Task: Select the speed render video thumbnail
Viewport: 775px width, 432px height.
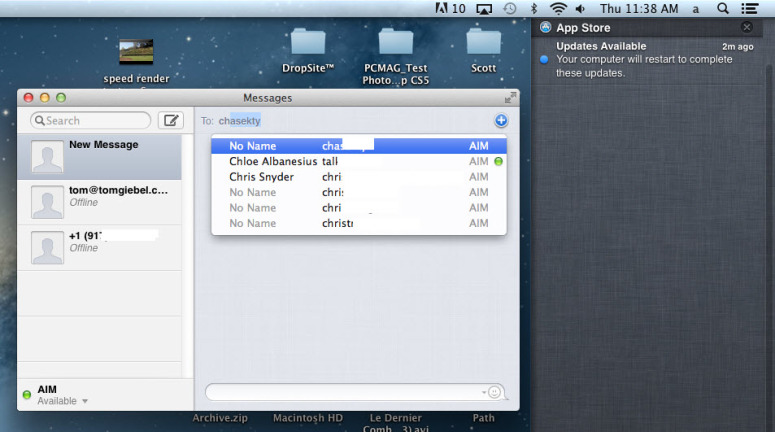Action: tap(136, 52)
